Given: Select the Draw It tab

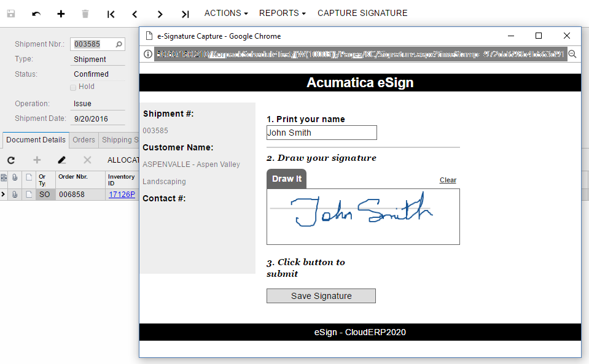Looking at the screenshot, I should pos(287,179).
